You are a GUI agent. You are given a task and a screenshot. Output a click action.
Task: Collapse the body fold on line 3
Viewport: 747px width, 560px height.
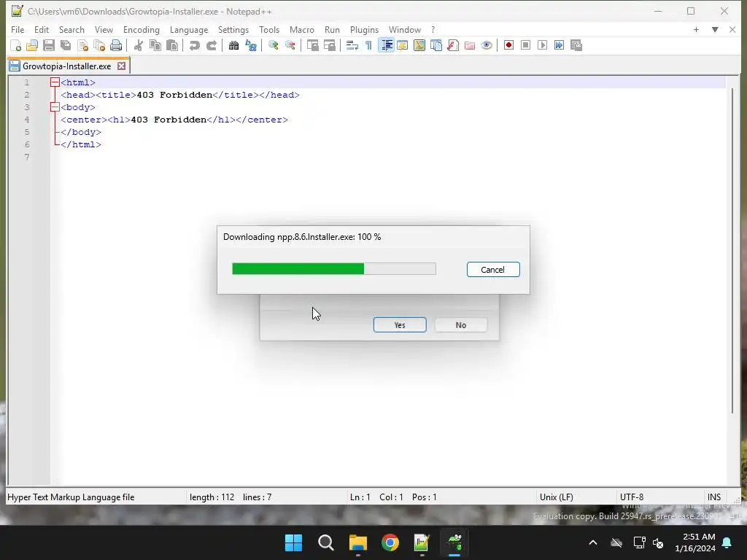55,107
